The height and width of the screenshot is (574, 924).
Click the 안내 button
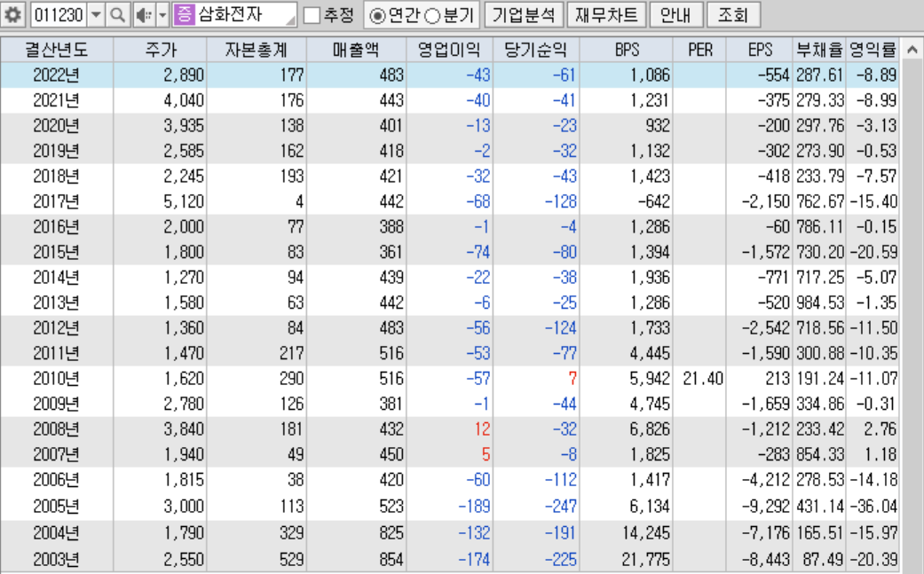pos(675,15)
